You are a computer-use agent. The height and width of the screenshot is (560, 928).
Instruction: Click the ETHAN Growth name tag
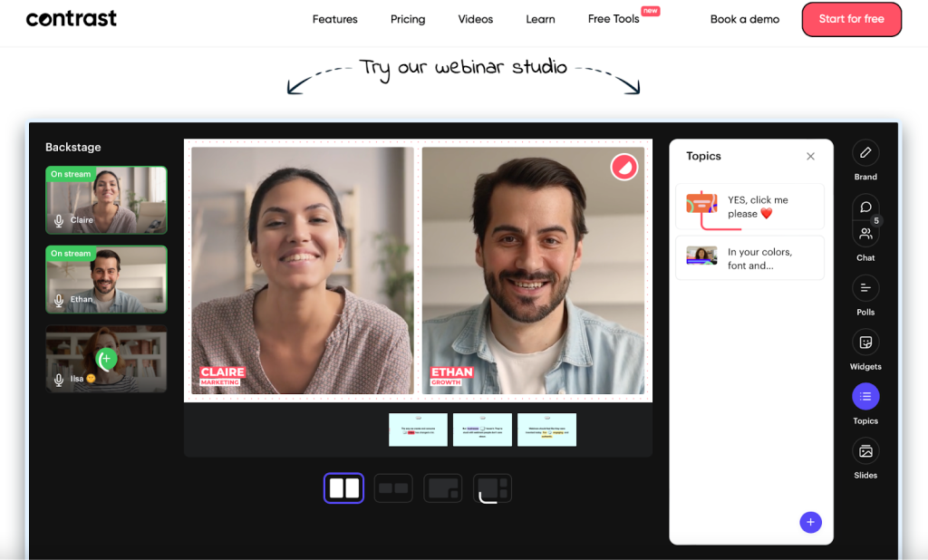click(x=451, y=376)
